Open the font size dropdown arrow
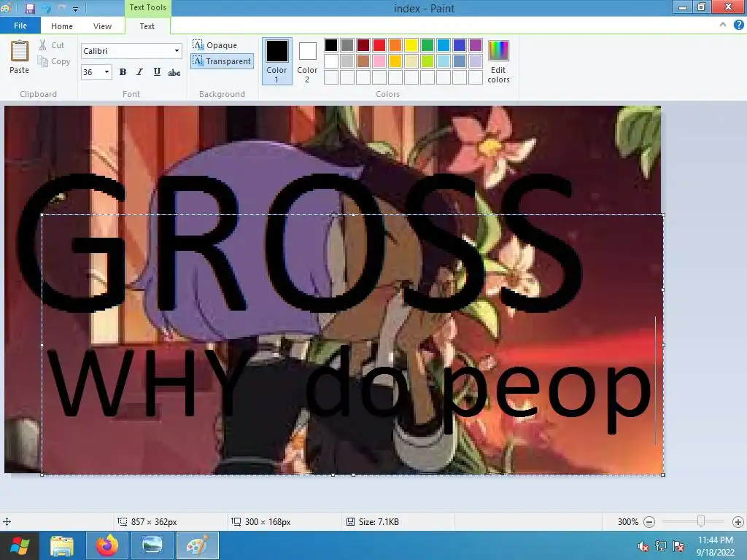 107,72
